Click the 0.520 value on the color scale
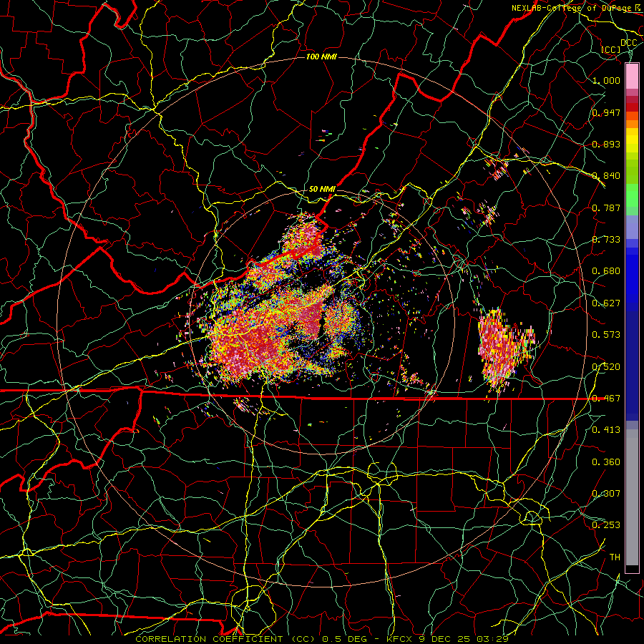644x644 pixels. pos(606,366)
